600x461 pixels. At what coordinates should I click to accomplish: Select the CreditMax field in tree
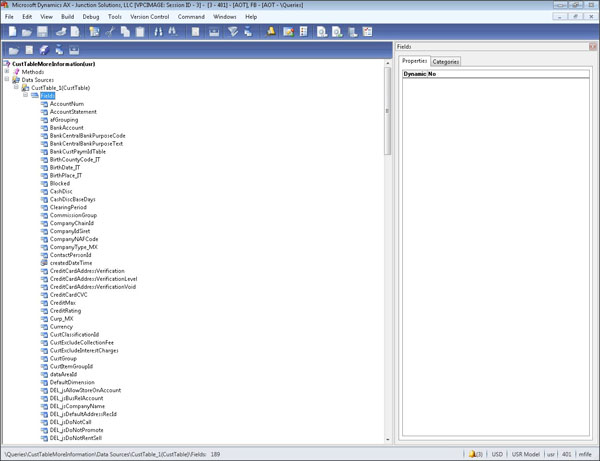pos(63,303)
